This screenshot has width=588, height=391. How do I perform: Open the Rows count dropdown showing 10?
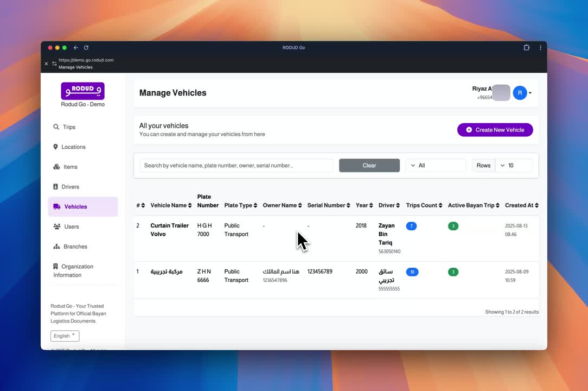514,165
